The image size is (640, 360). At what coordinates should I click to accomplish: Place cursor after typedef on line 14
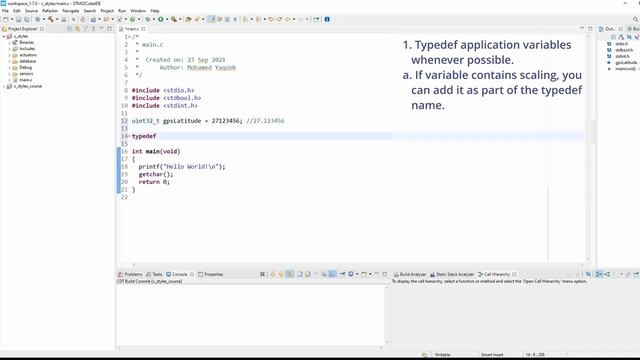click(157, 136)
